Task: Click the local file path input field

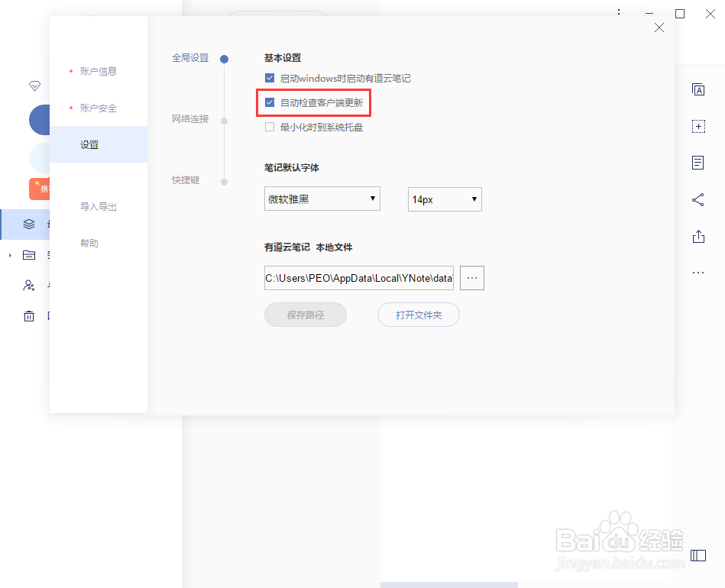Action: (x=359, y=278)
